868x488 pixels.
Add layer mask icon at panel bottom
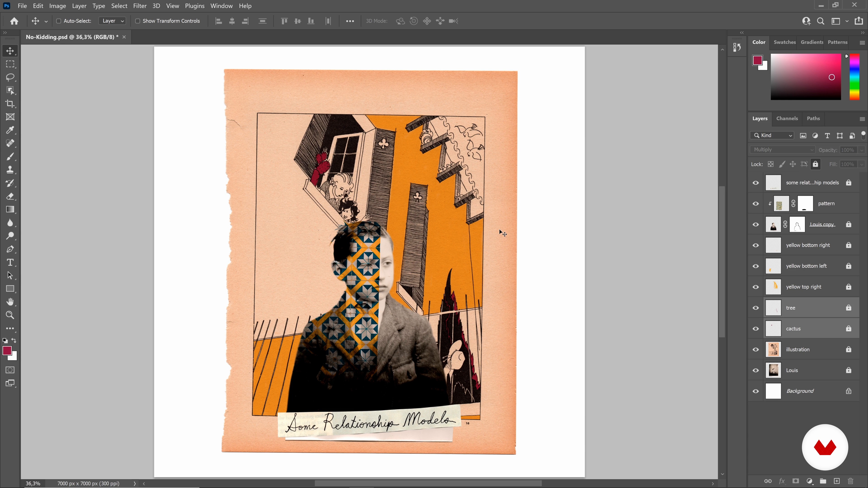796,481
